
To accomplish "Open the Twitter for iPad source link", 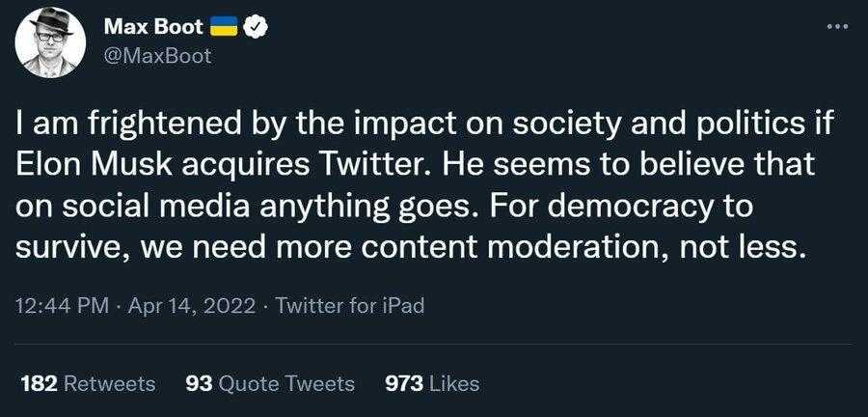I will [x=350, y=306].
